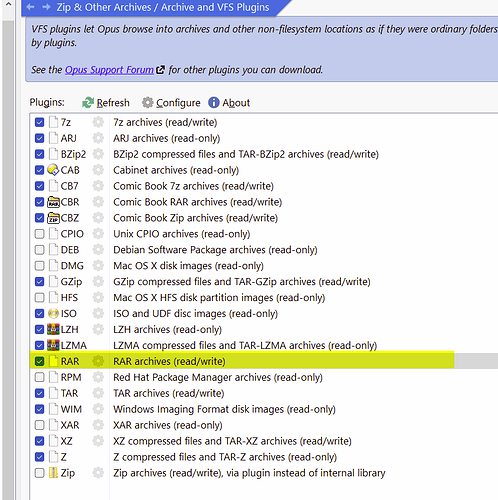Screen dimensions: 498x500
Task: Click the LZH plugin books icon
Action: [53, 329]
